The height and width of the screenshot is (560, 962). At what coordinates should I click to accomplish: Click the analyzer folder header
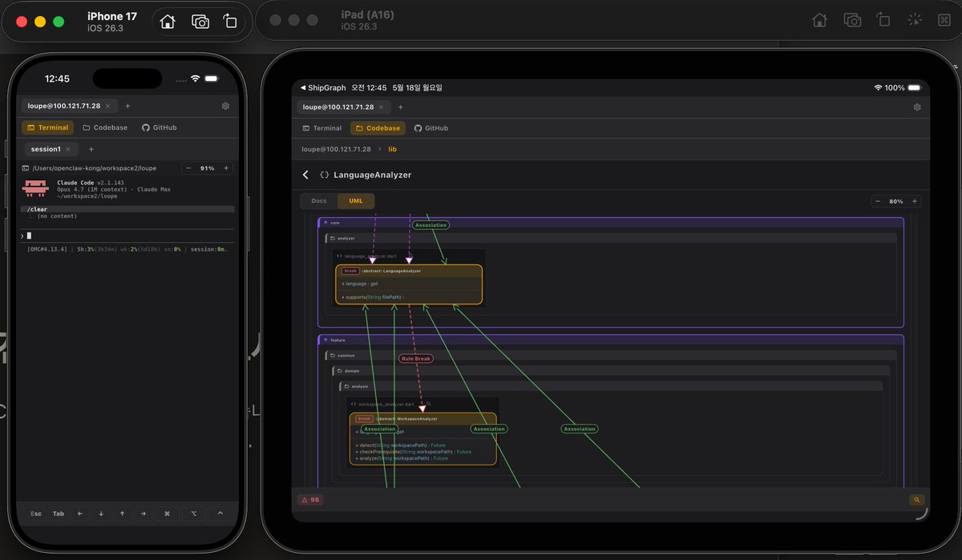pyautogui.click(x=611, y=238)
